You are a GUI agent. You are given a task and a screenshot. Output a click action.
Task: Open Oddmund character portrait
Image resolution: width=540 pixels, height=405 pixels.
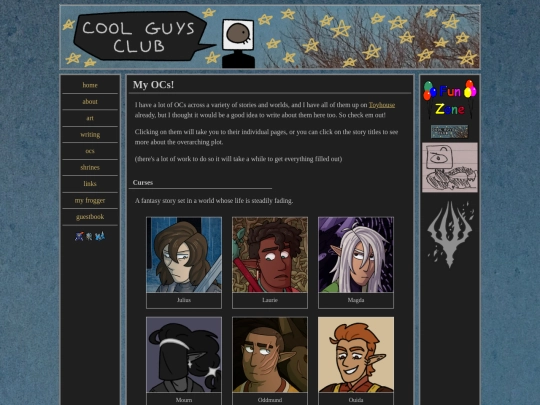270,355
